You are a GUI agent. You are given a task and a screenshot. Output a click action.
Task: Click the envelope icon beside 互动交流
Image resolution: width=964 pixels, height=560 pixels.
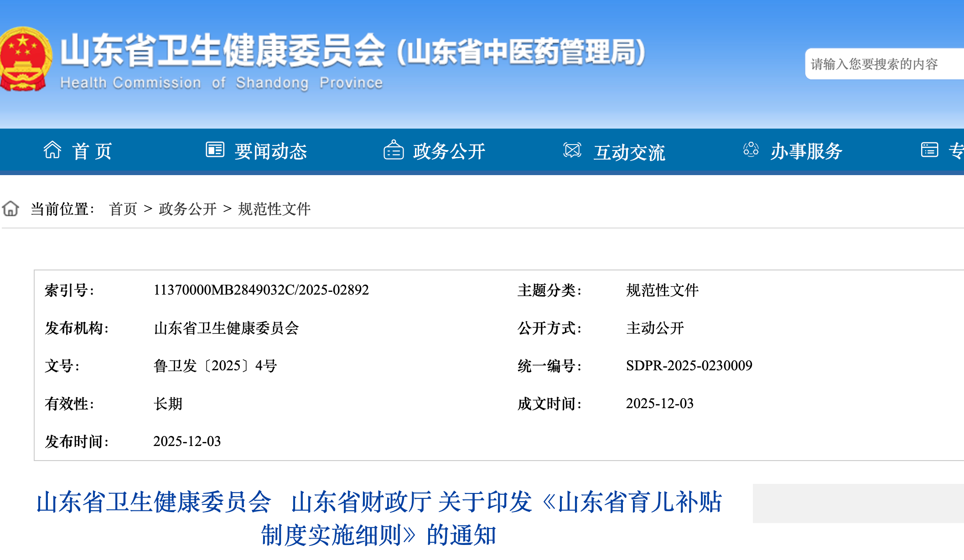(572, 150)
